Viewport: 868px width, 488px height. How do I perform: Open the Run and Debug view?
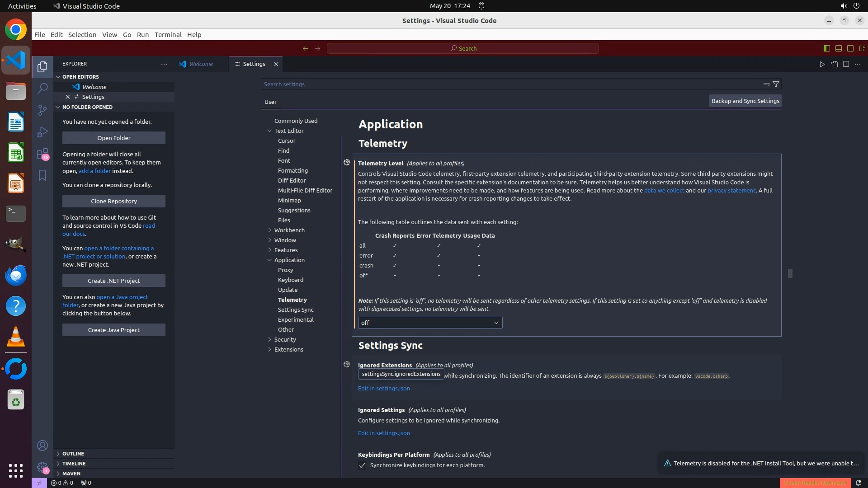click(42, 132)
